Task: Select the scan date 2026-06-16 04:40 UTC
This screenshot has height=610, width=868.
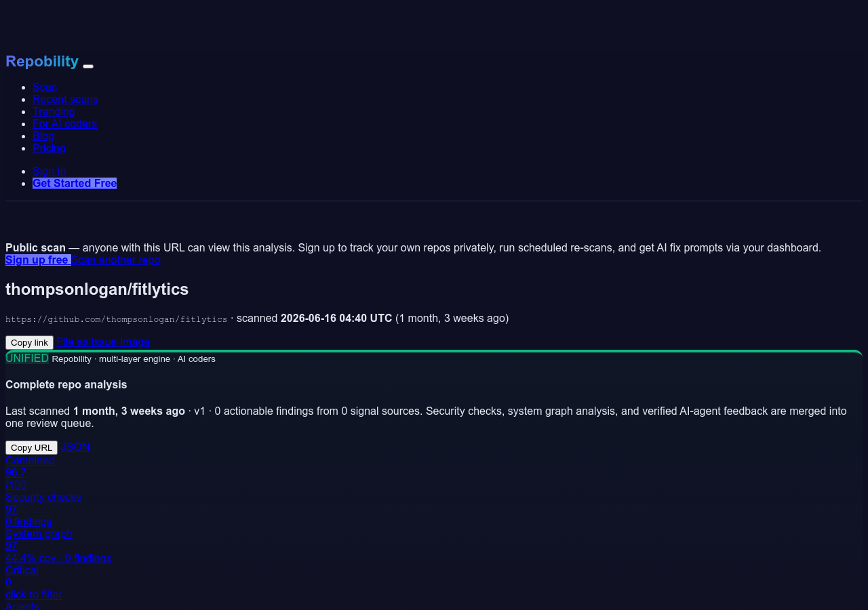Action: coord(336,318)
